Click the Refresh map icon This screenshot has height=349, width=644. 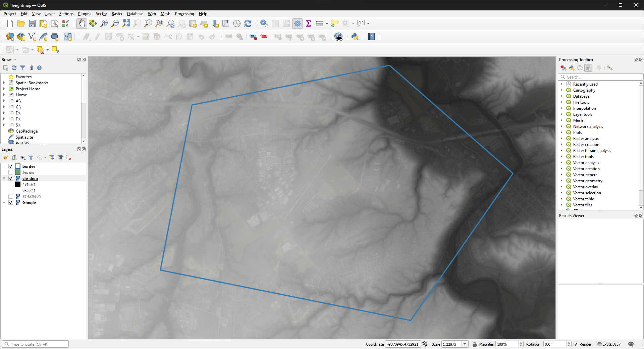[248, 23]
